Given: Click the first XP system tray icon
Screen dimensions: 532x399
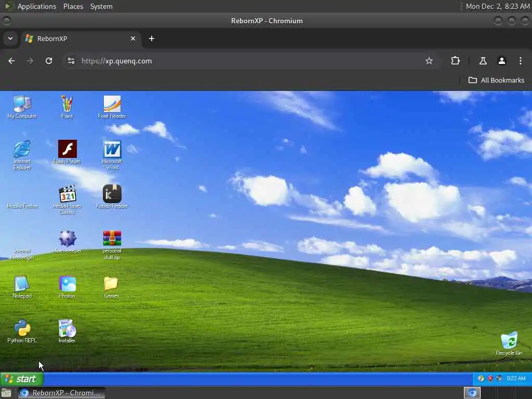Looking at the screenshot, I should pos(481,379).
